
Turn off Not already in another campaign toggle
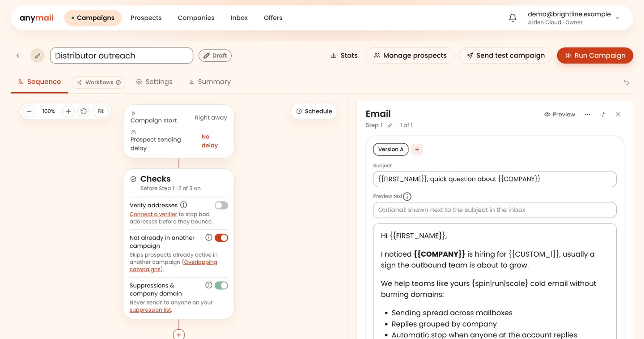click(221, 238)
